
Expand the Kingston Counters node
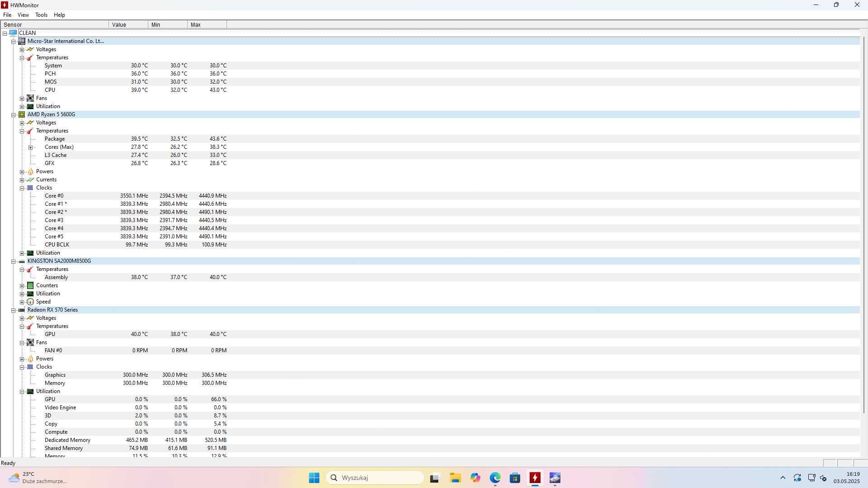tap(22, 285)
